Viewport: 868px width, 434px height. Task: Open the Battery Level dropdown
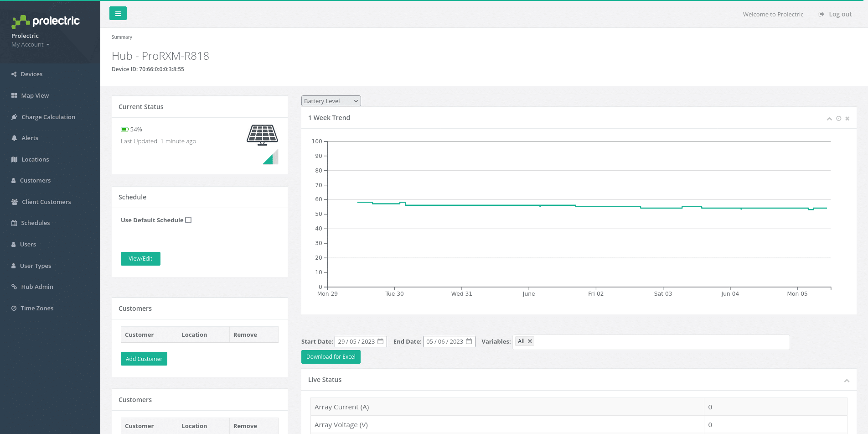pyautogui.click(x=331, y=101)
